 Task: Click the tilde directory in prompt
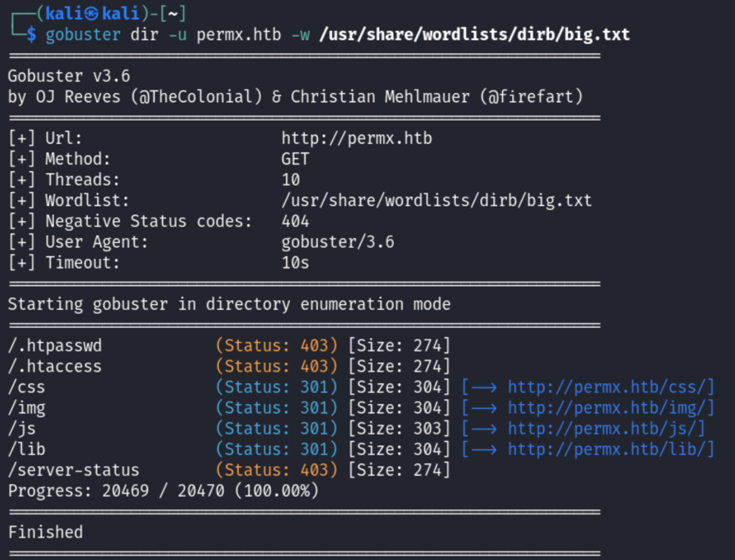coord(173,14)
